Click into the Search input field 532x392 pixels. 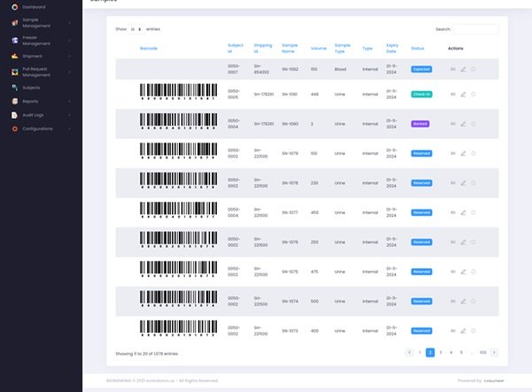475,29
